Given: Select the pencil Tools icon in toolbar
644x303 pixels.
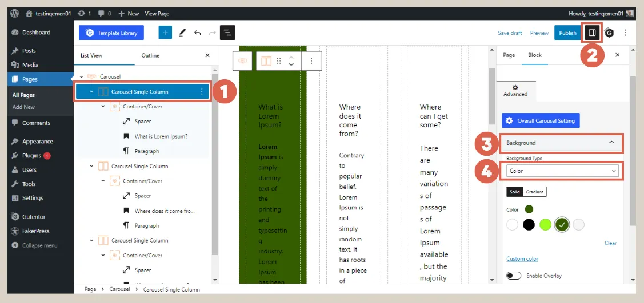Looking at the screenshot, I should [182, 33].
